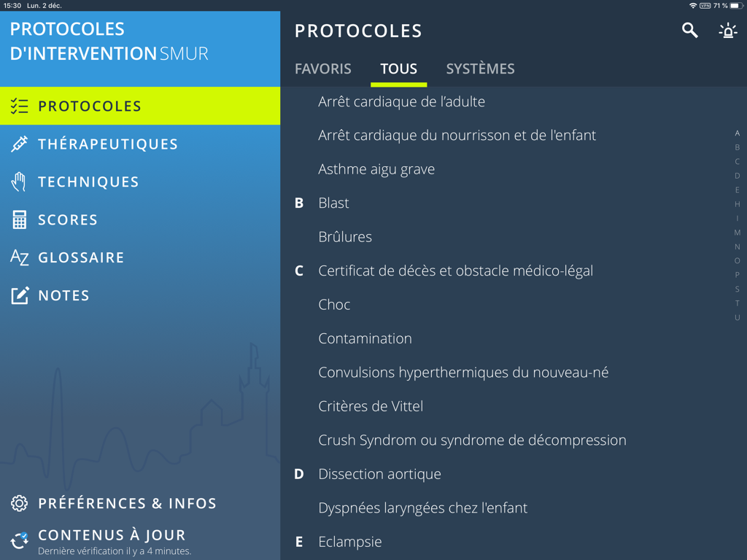
Task: Jump to letter M in alphabet index
Action: coord(737,233)
